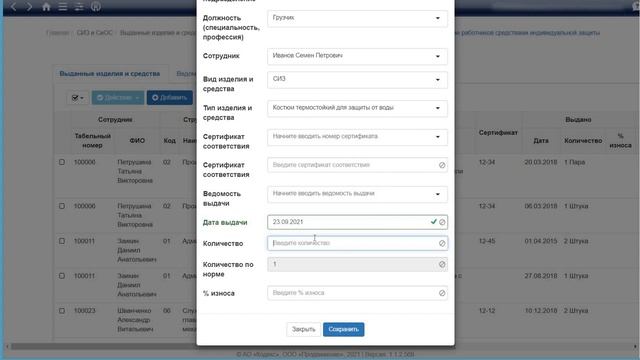
Task: Save the form with Сохранить button
Action: (x=343, y=329)
